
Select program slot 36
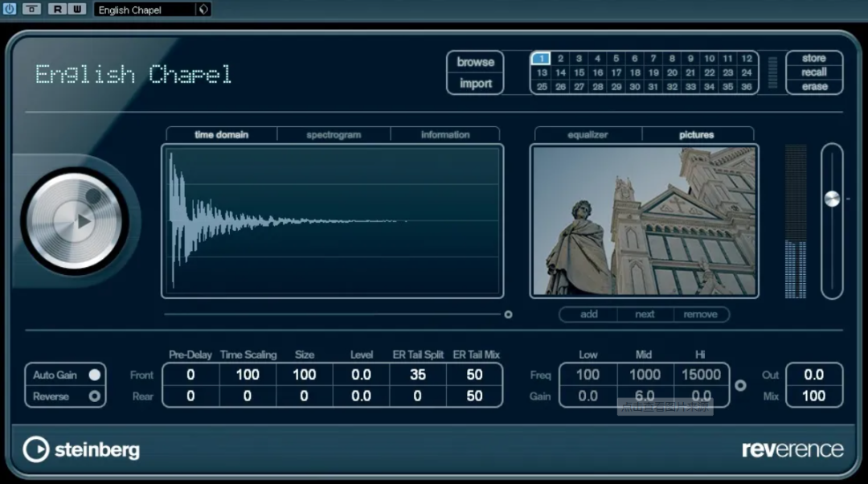747,87
